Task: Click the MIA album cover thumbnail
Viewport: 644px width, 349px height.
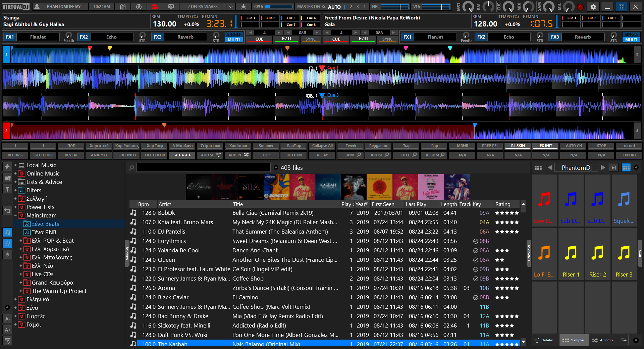Action: [251, 187]
